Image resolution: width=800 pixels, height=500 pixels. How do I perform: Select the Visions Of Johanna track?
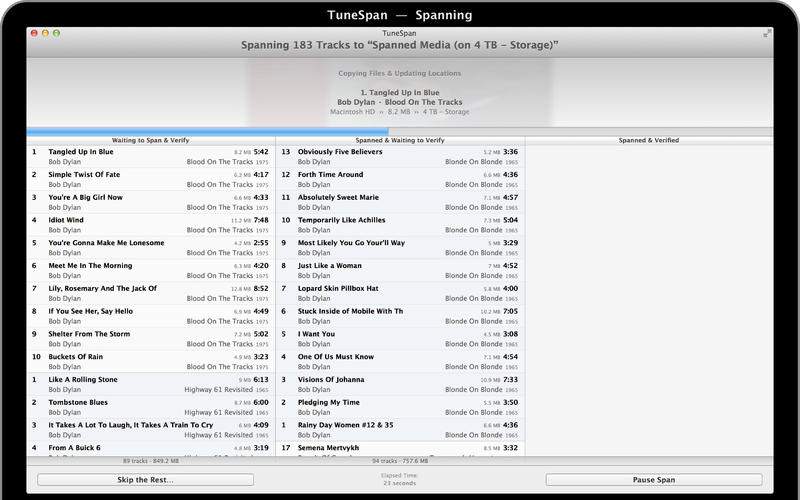click(400, 384)
